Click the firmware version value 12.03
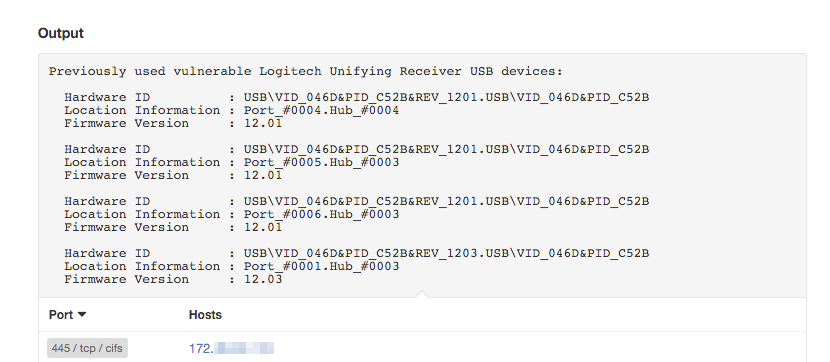Image resolution: width=830 pixels, height=362 pixels. [x=263, y=279]
